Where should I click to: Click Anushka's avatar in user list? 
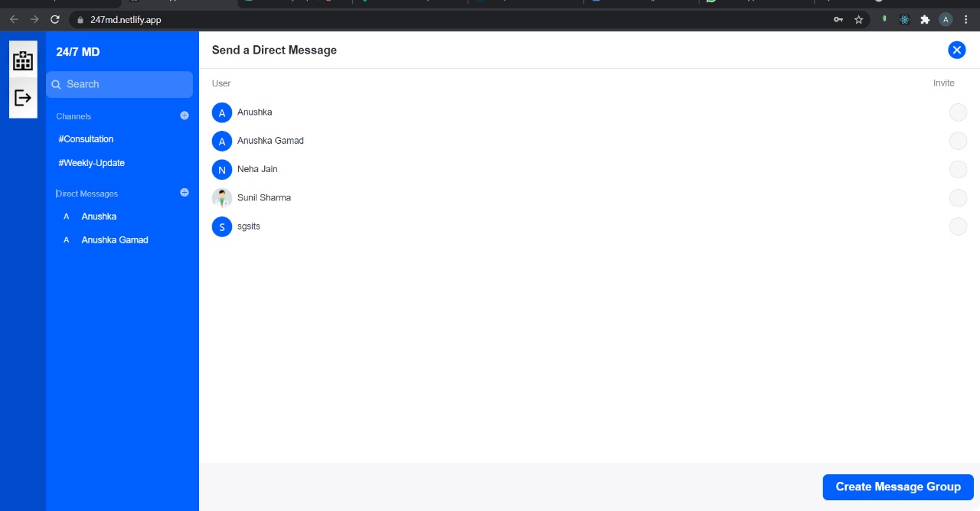point(222,113)
